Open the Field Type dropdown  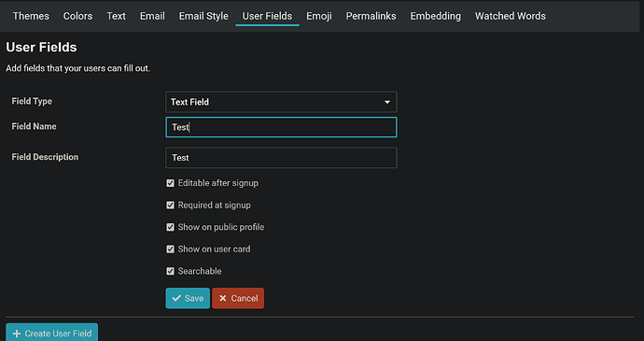[281, 102]
